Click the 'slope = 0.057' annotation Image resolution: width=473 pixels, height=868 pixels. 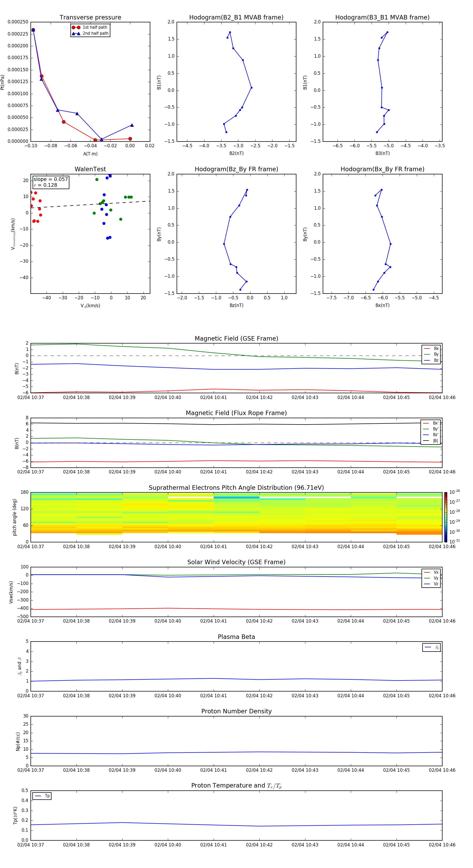(50, 179)
